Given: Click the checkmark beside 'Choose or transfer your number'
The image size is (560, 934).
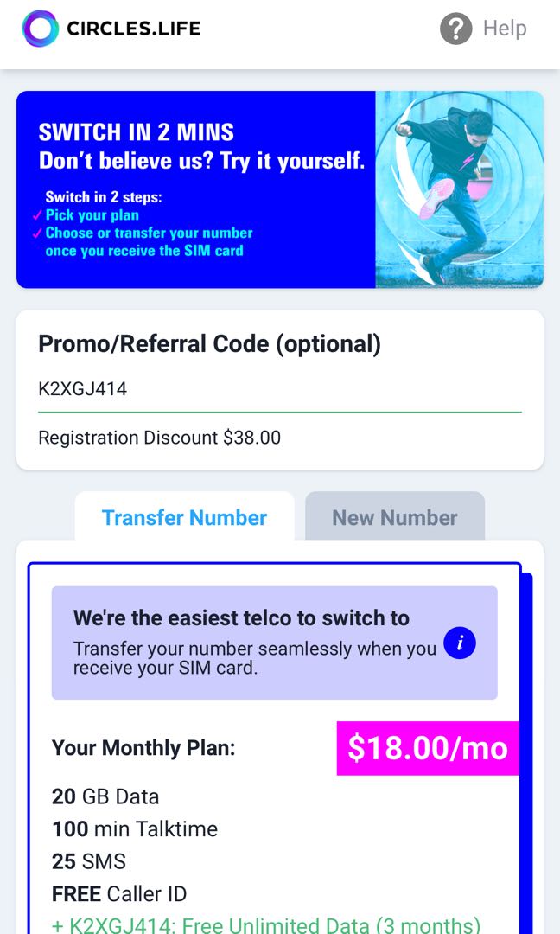Looking at the screenshot, I should tap(36, 233).
